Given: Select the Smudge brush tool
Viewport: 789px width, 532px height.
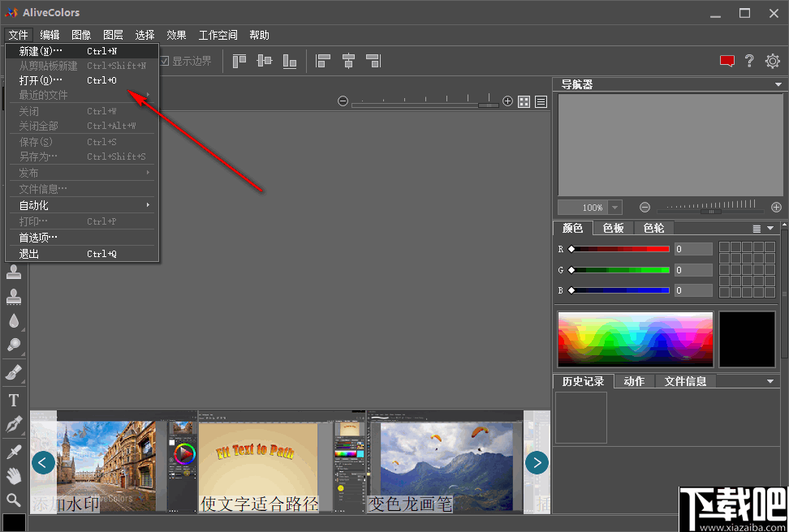Looking at the screenshot, I should 14,372.
